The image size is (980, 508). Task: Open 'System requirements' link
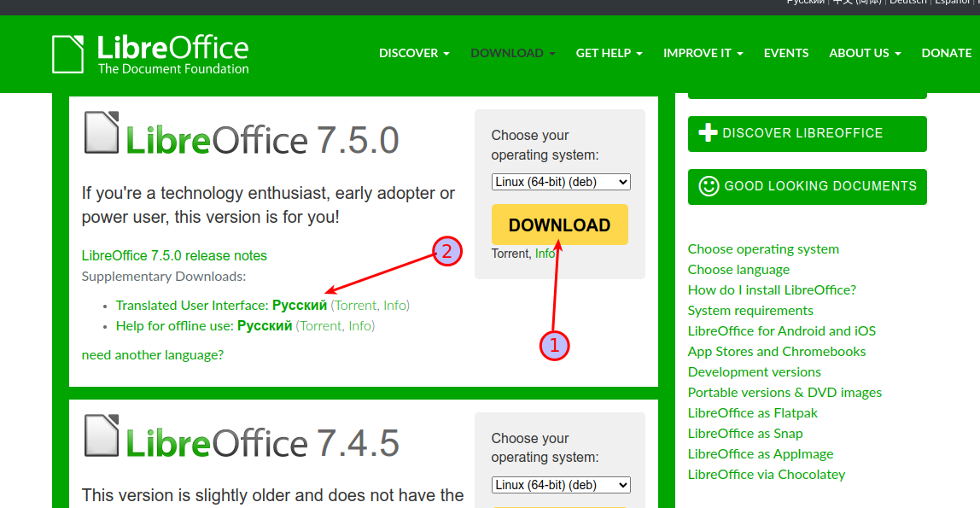coord(750,311)
